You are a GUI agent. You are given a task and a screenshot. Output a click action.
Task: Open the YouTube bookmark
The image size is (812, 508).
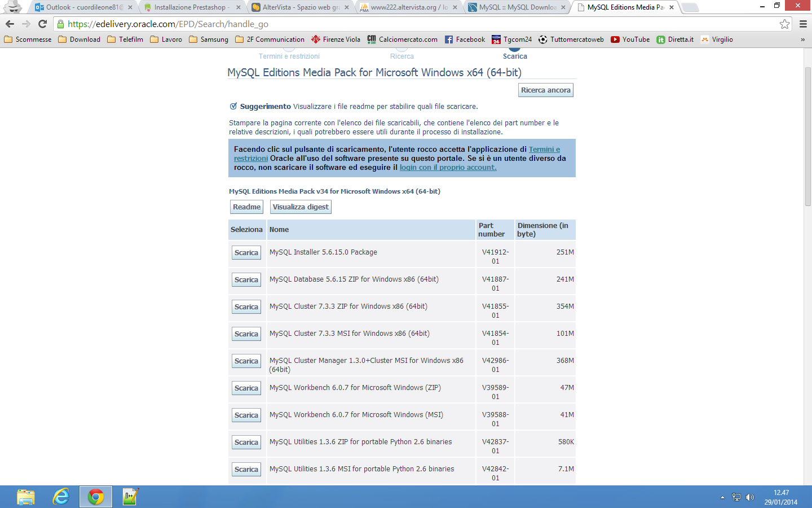tap(630, 40)
